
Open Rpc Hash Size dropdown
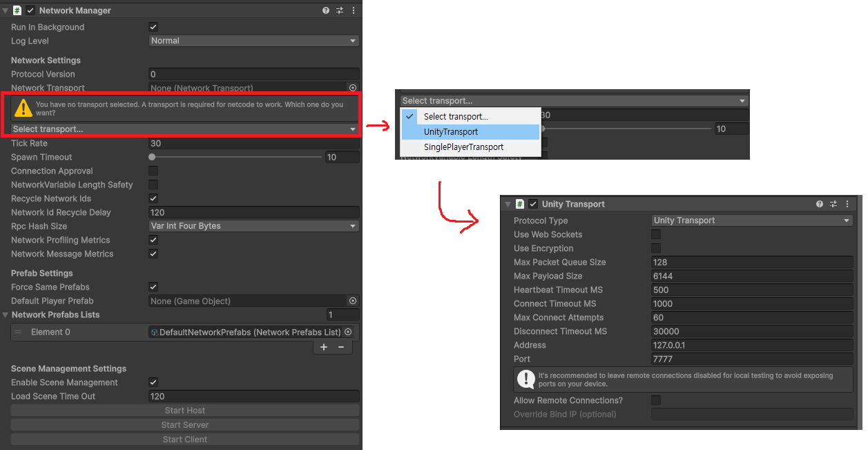pos(254,226)
